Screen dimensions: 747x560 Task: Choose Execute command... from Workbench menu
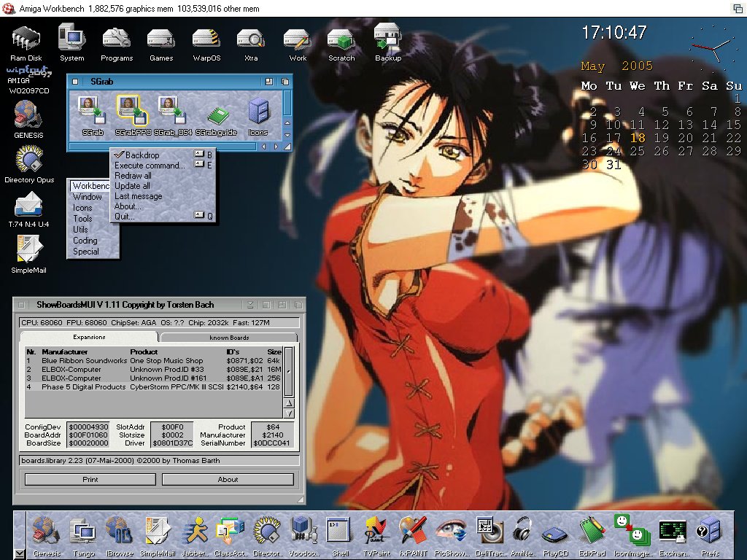[x=163, y=166]
